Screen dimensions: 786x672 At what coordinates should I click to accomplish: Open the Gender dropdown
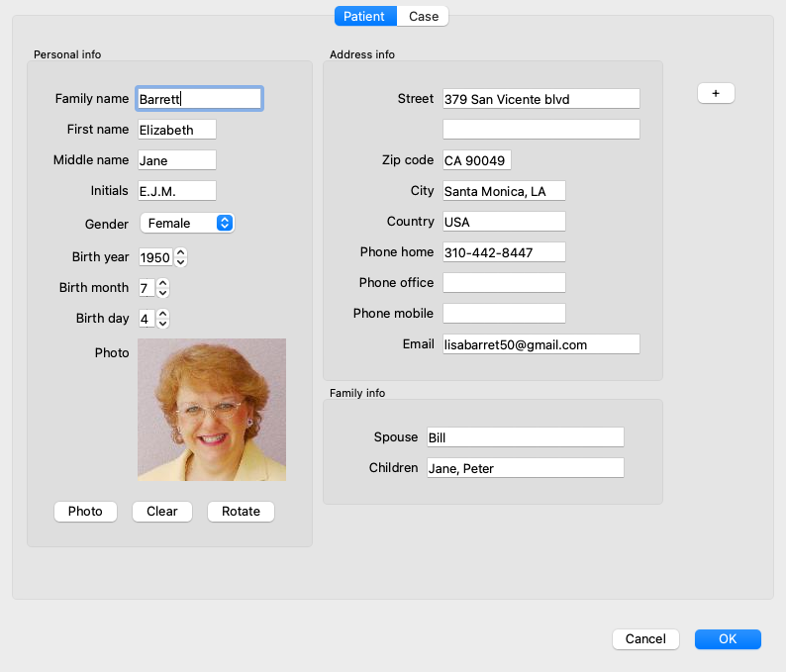click(x=187, y=223)
